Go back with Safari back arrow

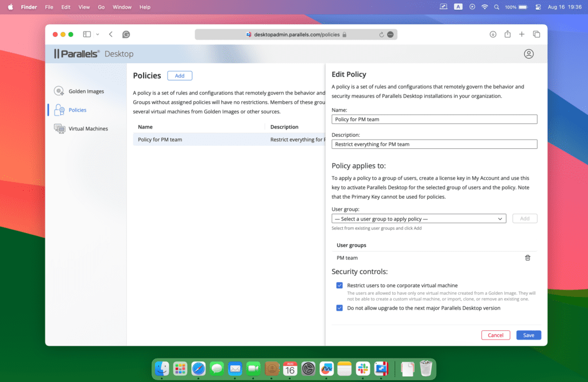111,34
